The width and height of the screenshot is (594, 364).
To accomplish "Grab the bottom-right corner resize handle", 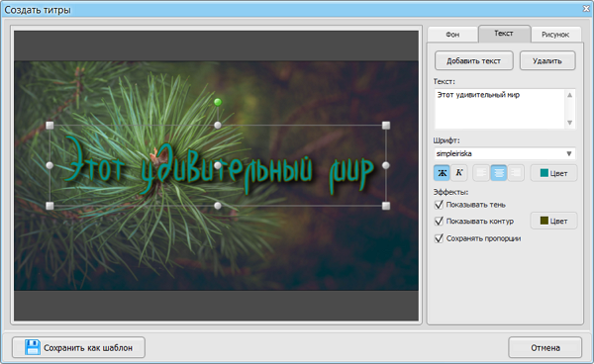I will tap(386, 206).
